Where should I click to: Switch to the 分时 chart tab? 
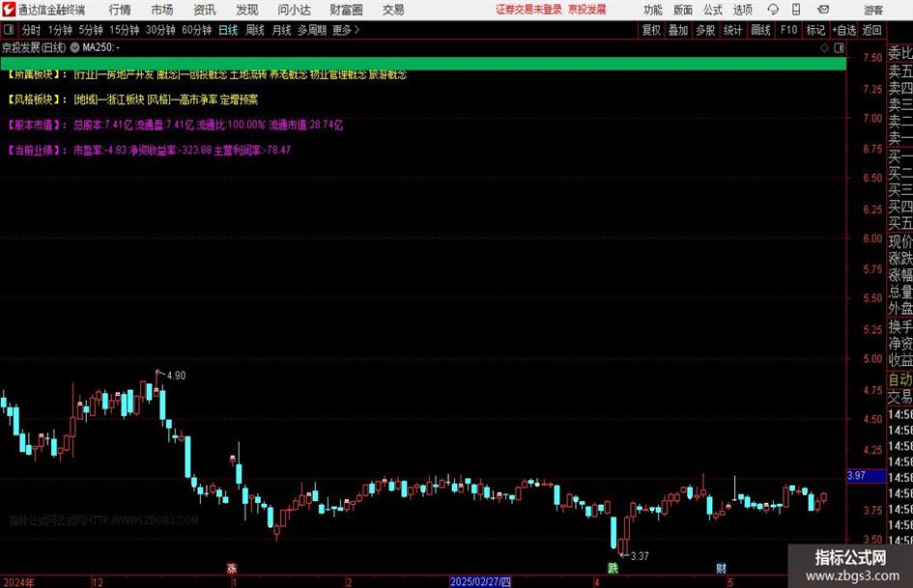[31, 30]
